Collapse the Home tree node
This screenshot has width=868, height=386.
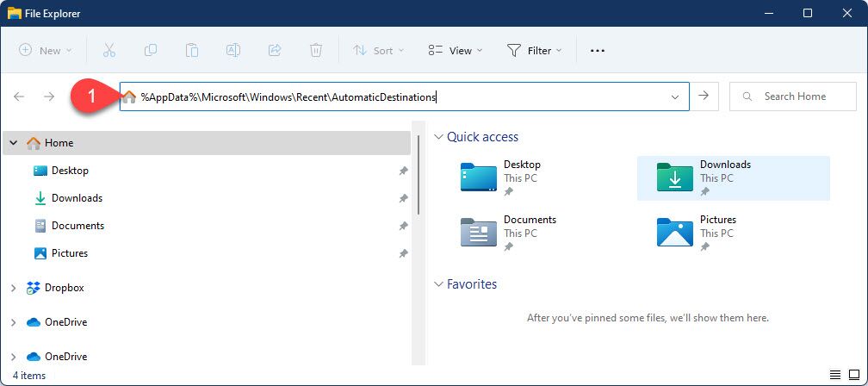(14, 143)
